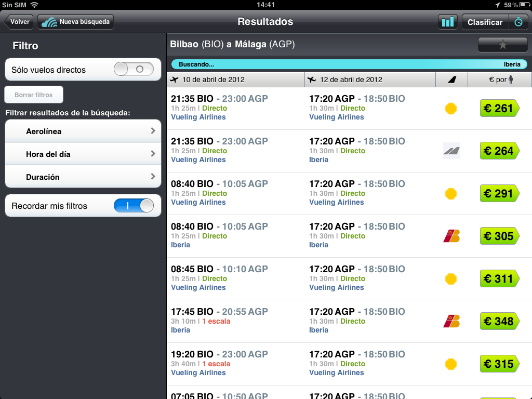
Task: Tap the departing plane icon in date header
Action: 174,79
